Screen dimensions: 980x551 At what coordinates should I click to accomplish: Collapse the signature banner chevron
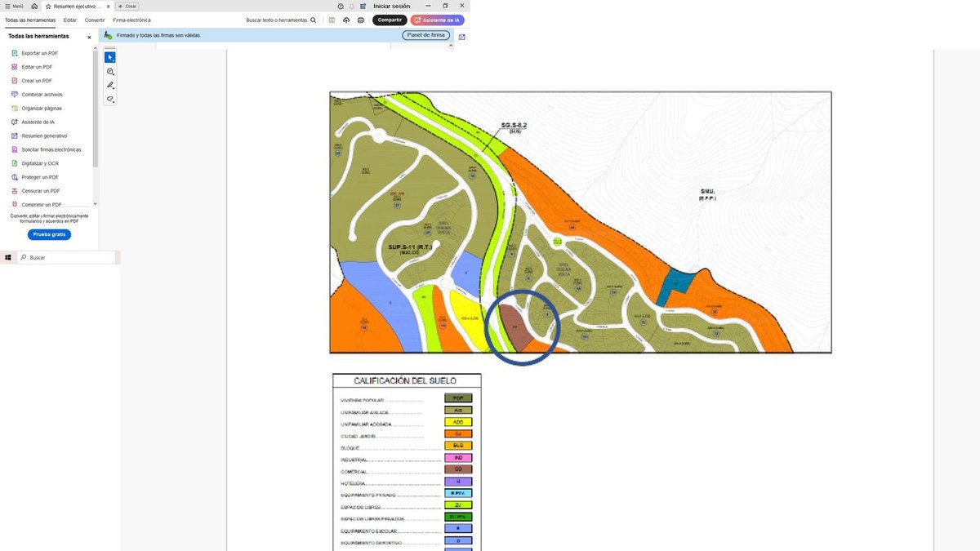pos(461,37)
